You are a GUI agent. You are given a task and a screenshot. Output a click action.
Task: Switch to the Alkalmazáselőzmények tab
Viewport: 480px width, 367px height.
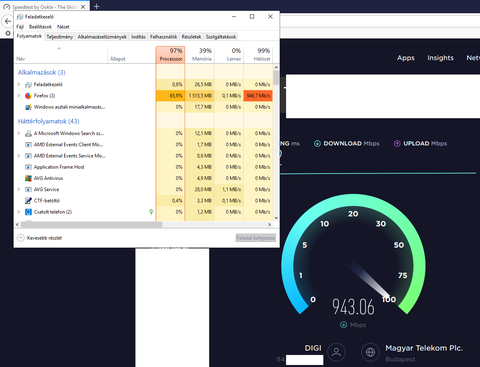pos(102,37)
